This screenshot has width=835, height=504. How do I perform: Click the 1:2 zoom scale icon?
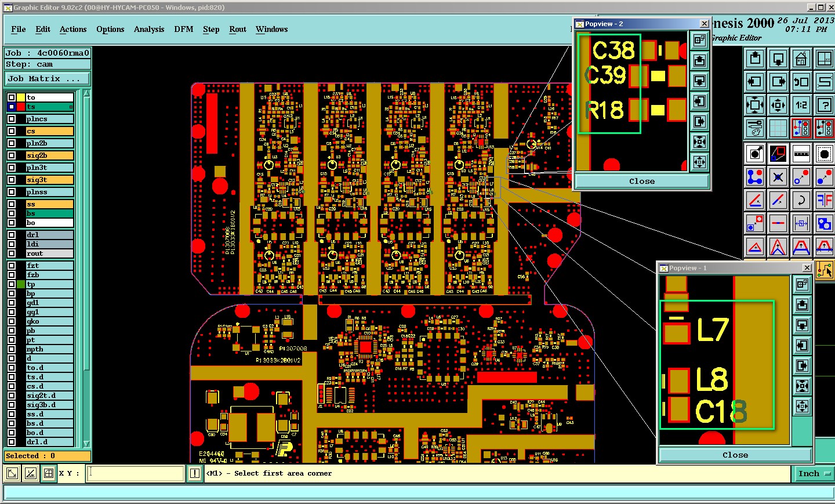[801, 105]
